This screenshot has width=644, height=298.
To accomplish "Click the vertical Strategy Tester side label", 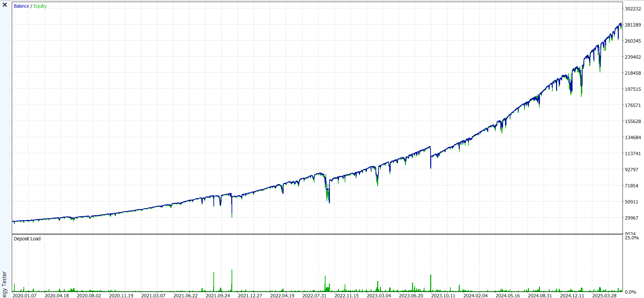I will 4,284.
